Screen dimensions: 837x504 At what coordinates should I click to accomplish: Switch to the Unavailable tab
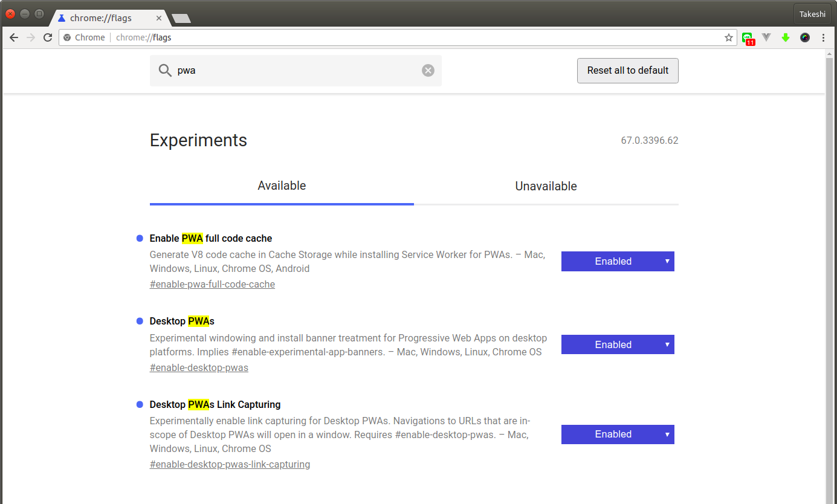click(546, 186)
